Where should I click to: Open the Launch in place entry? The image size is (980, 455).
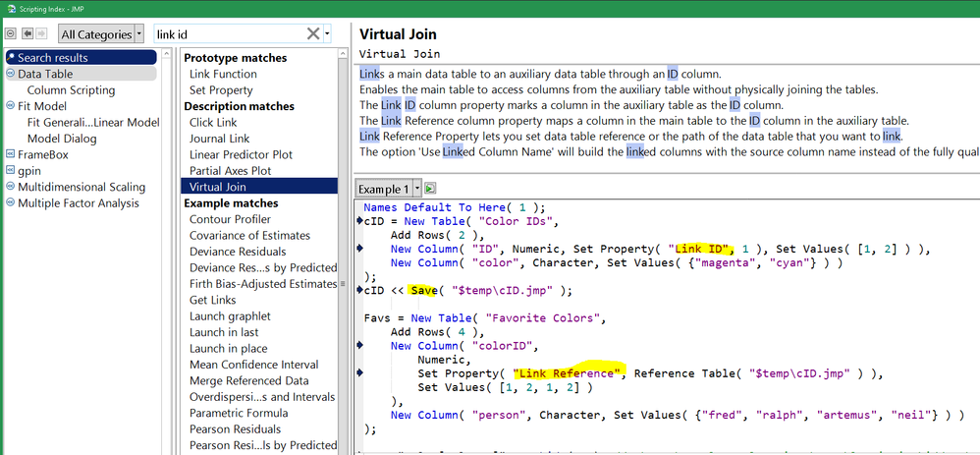[x=228, y=349]
